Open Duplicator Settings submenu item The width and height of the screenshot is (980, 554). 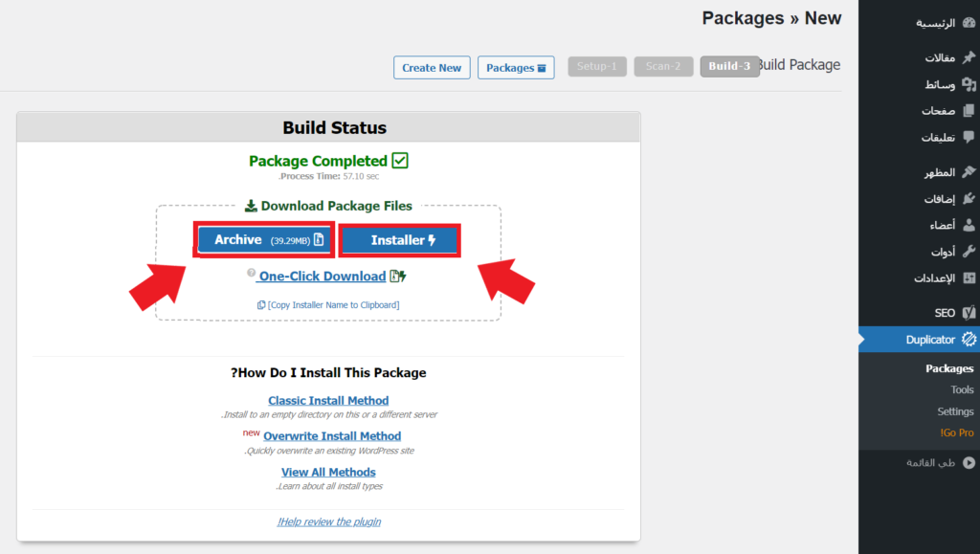click(x=955, y=411)
